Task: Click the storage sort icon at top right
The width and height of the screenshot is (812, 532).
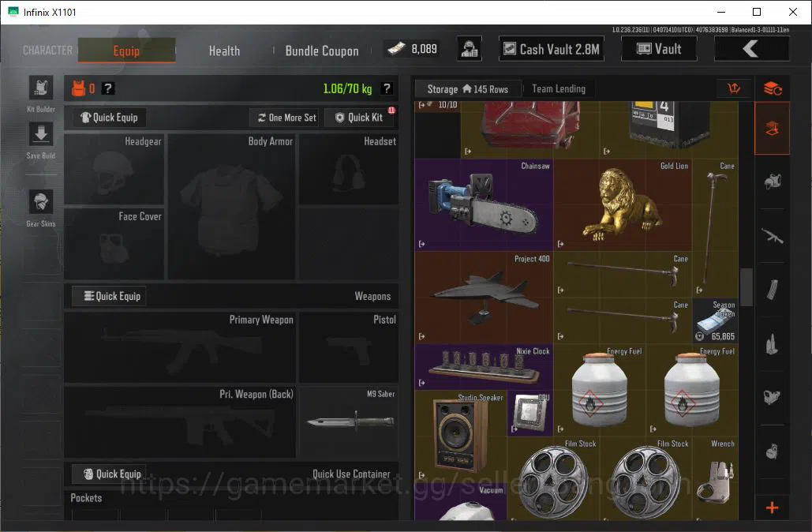Action: pyautogui.click(x=734, y=88)
